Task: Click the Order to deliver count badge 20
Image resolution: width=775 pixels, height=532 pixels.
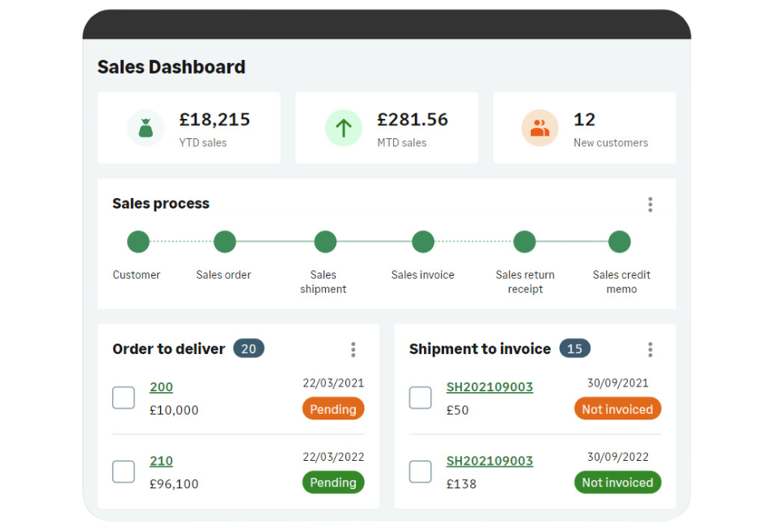Action: 248,348
